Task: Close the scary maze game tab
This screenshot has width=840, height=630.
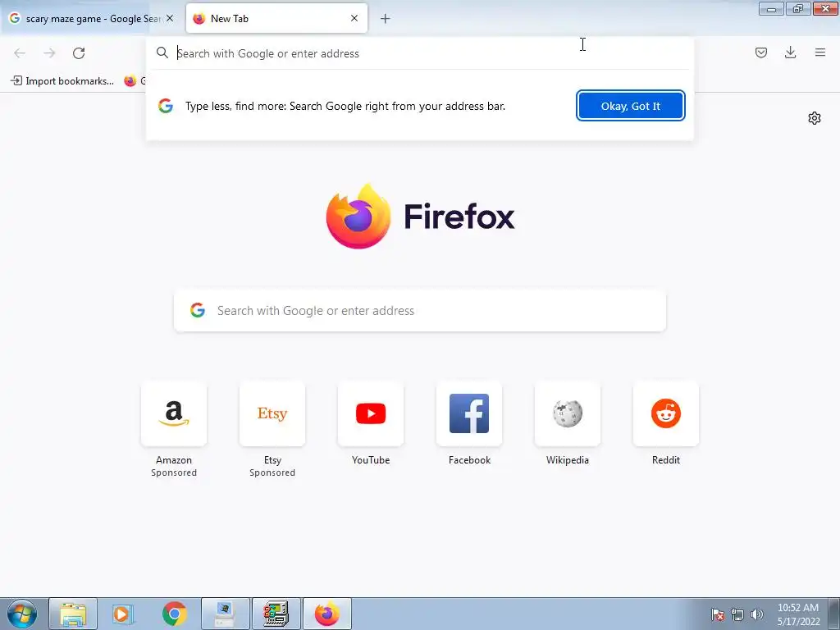Action: [x=170, y=18]
